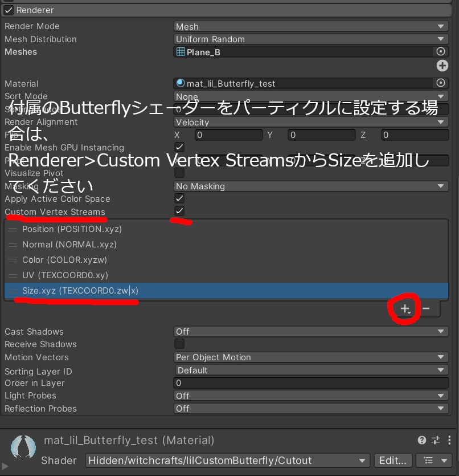Click the Order in Layer input field

[311, 383]
